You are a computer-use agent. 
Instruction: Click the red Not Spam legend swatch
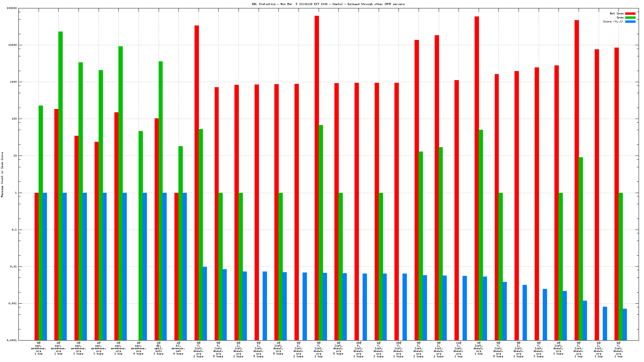[x=630, y=14]
